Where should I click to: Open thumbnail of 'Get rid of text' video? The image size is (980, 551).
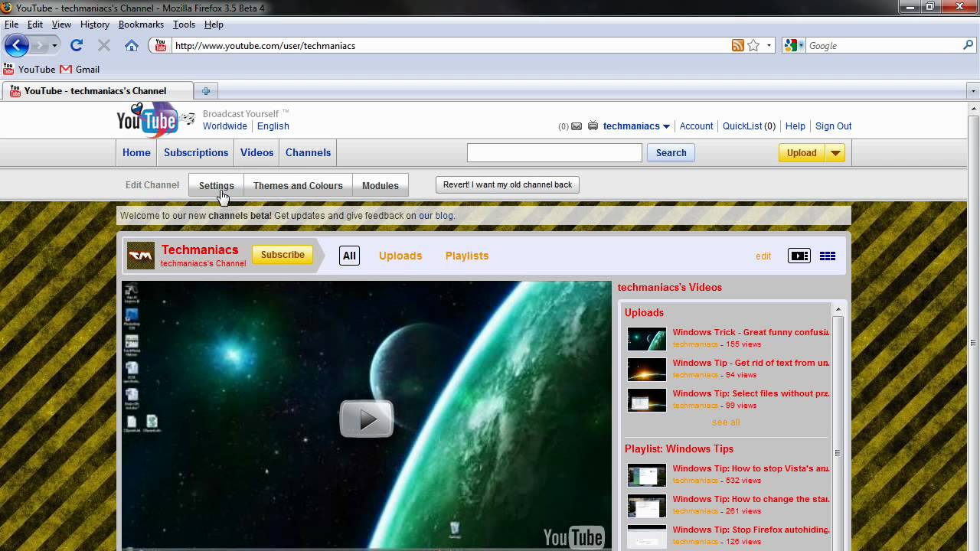coord(647,370)
